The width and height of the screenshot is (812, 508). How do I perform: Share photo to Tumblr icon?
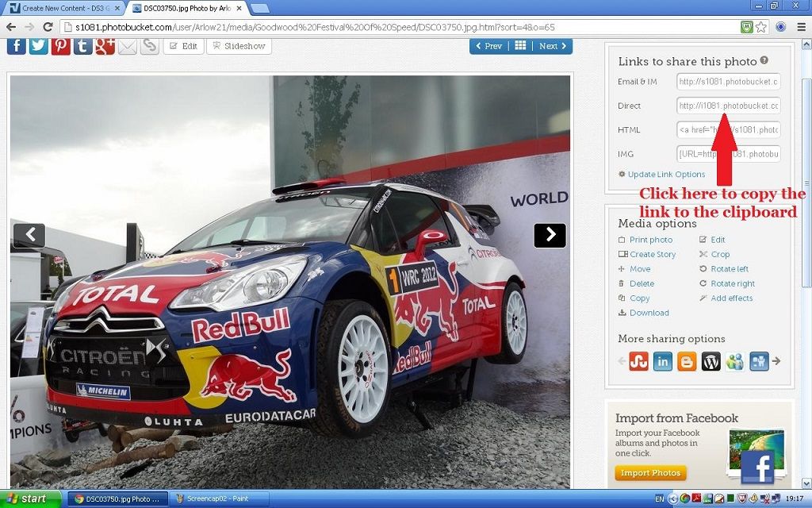point(82,46)
